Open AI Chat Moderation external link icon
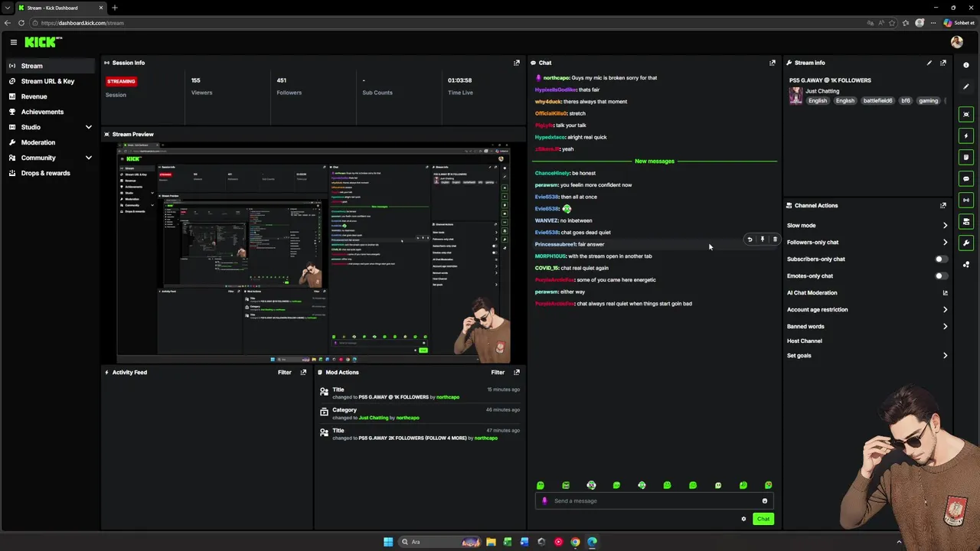Image resolution: width=980 pixels, height=551 pixels. (945, 293)
